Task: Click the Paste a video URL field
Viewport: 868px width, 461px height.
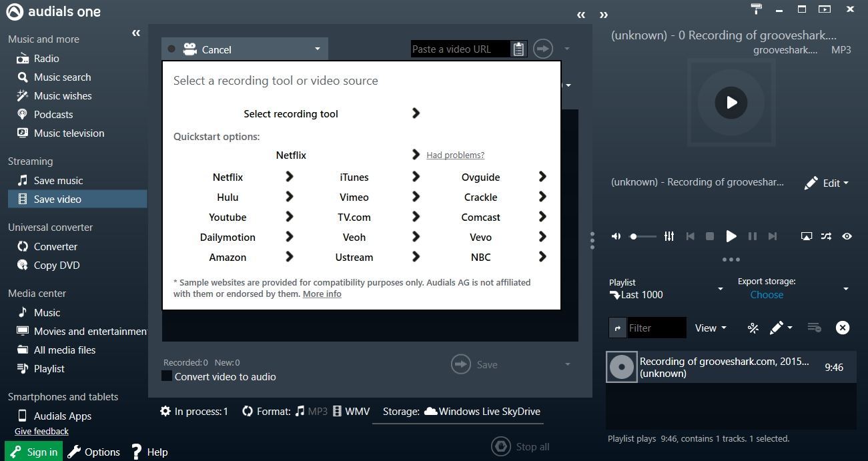Action: point(460,49)
